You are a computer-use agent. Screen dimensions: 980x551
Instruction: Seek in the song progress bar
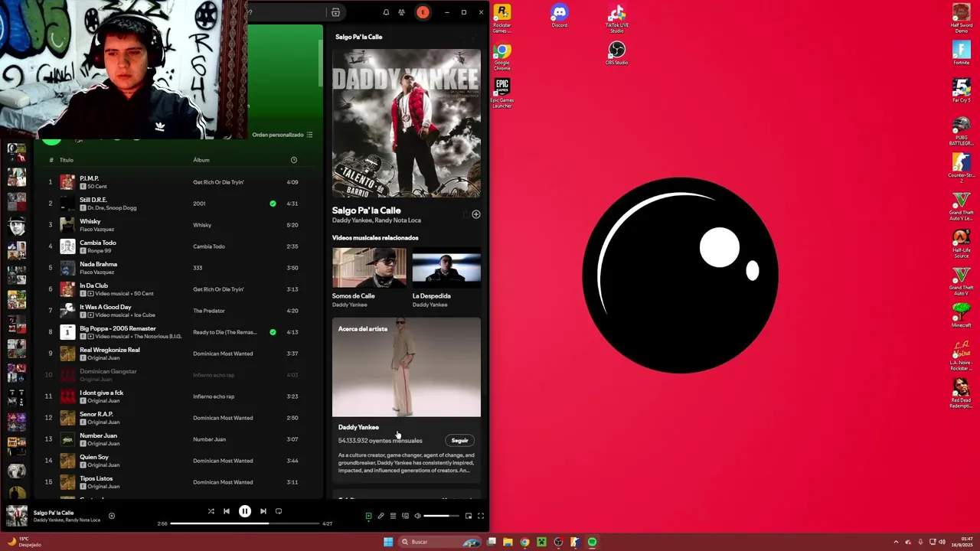coord(244,523)
